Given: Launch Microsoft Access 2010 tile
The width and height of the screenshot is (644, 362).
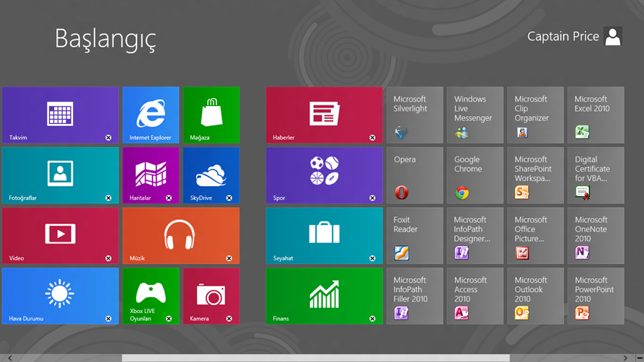Looking at the screenshot, I should click(x=475, y=296).
